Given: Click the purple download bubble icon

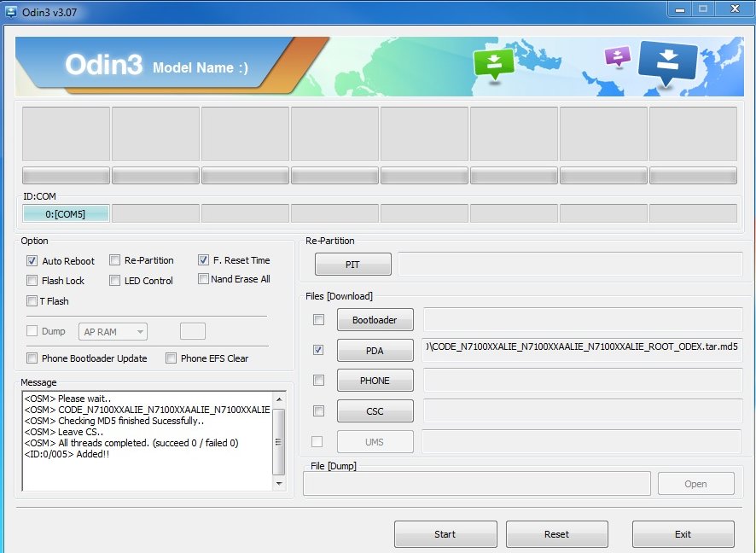Looking at the screenshot, I should click(x=617, y=56).
